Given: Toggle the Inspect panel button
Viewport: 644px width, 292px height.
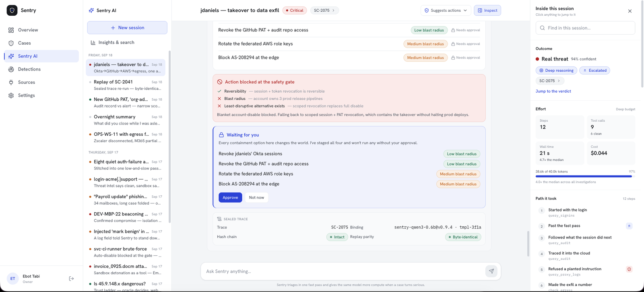Looking at the screenshot, I should pos(487,10).
